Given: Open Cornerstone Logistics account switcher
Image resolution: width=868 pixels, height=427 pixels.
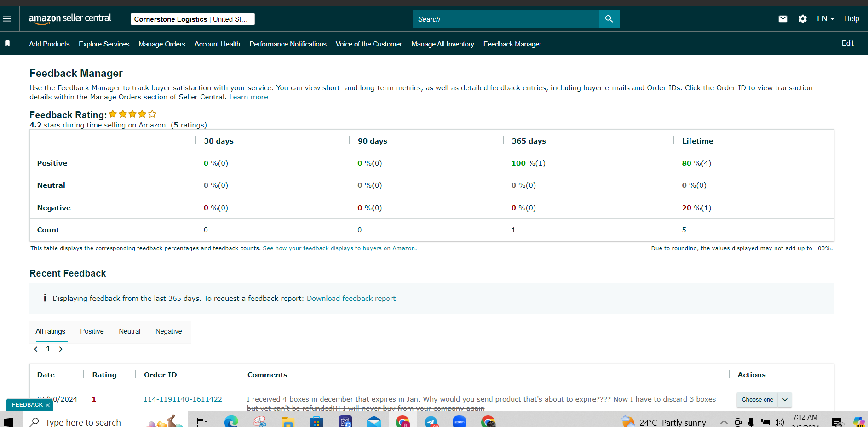Looking at the screenshot, I should [x=193, y=19].
